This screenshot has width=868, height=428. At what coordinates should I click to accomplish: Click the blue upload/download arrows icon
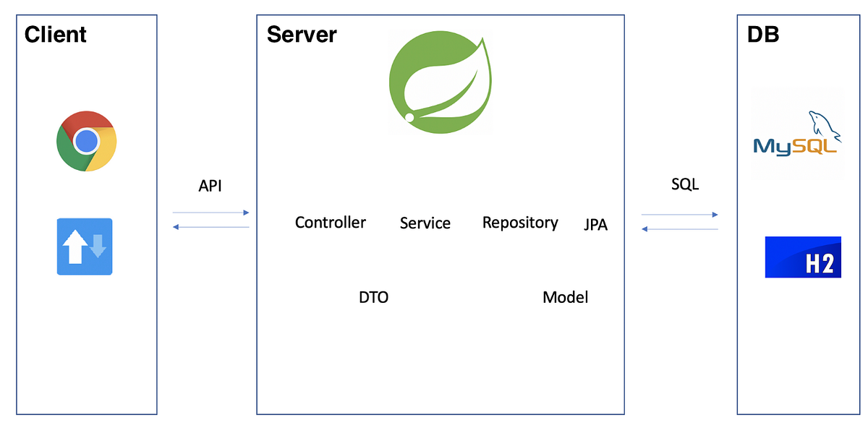coord(84,247)
